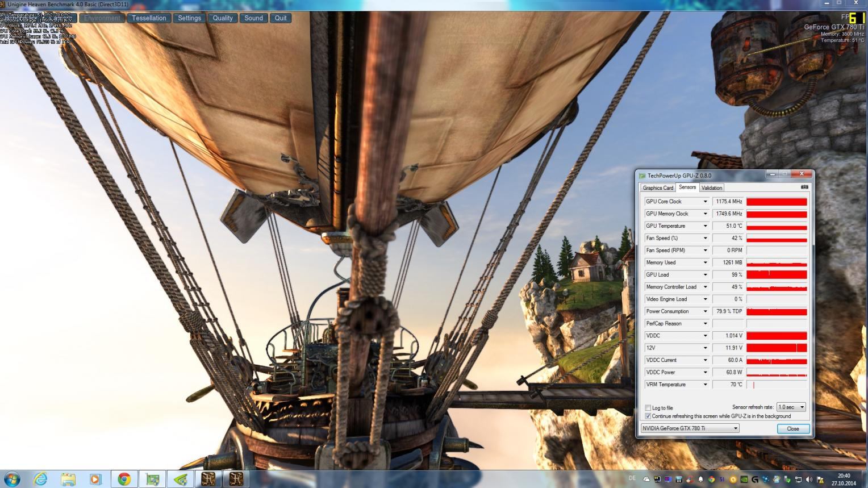The height and width of the screenshot is (488, 868).
Task: Open Windows Media Player from taskbar
Action: (x=95, y=479)
